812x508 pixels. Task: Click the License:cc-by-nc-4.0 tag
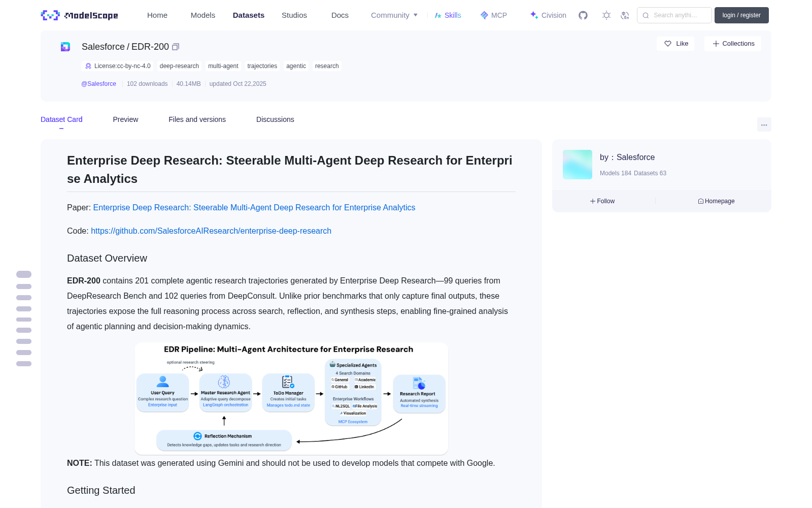pyautogui.click(x=117, y=66)
